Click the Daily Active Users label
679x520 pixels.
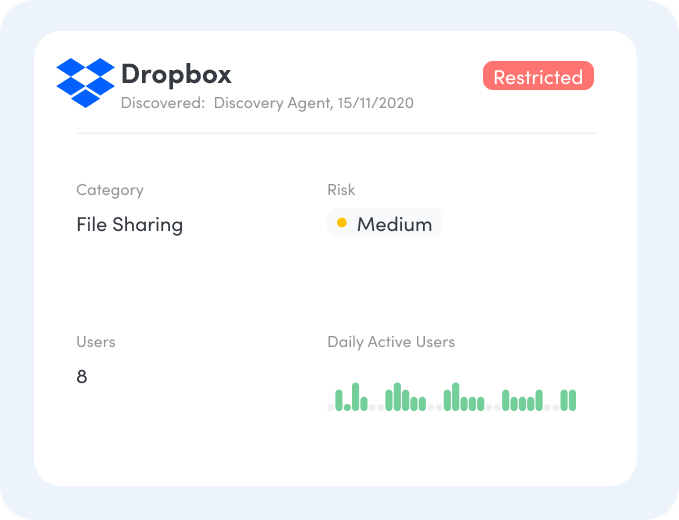click(391, 342)
